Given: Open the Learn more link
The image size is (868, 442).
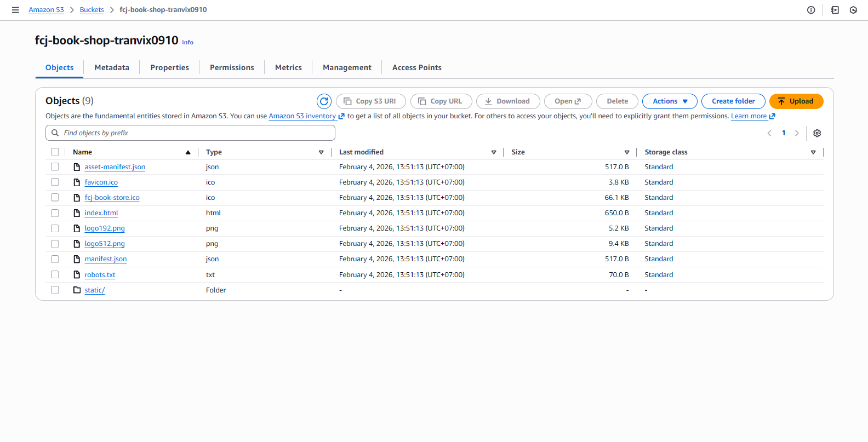Looking at the screenshot, I should (x=749, y=116).
